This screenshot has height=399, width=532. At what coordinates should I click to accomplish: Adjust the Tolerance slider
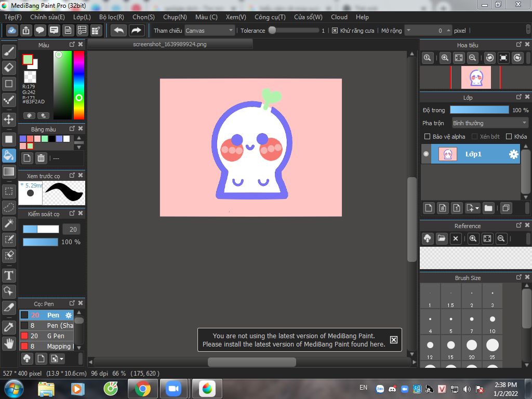point(294,30)
